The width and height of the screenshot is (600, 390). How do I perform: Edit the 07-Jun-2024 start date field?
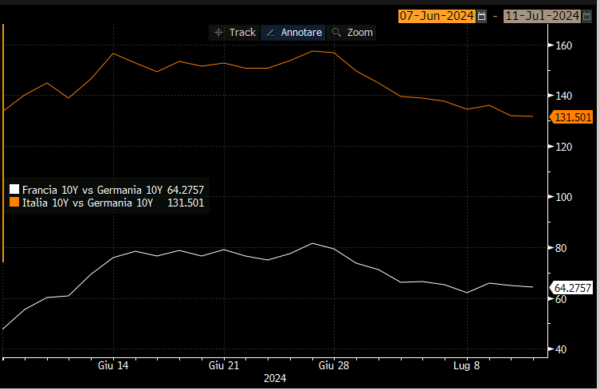click(x=437, y=16)
